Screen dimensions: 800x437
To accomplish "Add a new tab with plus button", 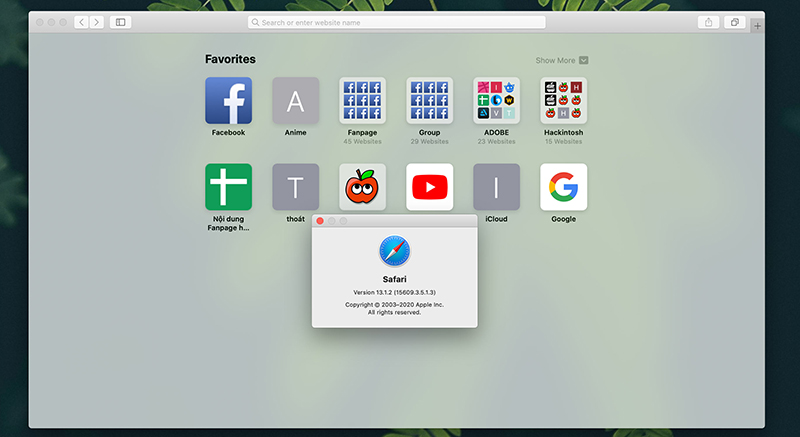I will pos(757,25).
